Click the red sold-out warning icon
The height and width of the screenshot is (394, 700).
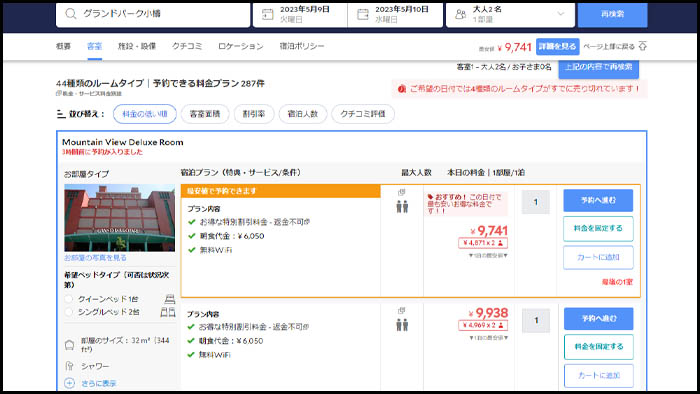point(401,89)
